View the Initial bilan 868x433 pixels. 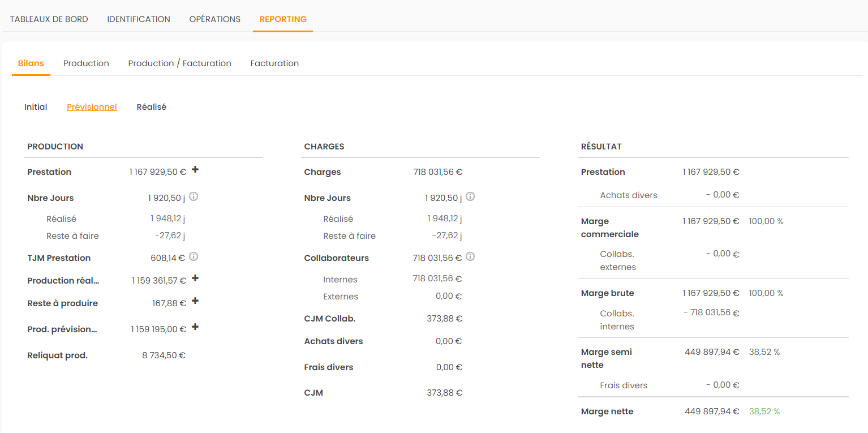tap(36, 107)
